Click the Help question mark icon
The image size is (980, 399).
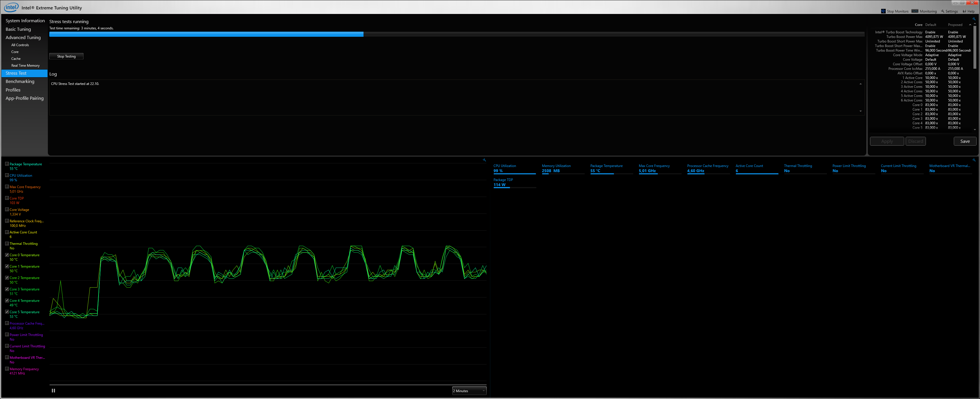click(x=964, y=11)
